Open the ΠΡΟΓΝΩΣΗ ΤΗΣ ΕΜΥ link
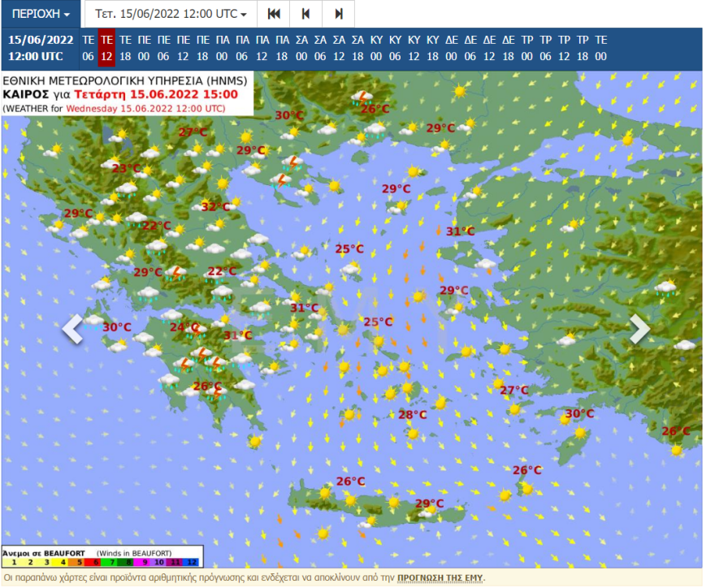The width and height of the screenshot is (715, 588). pos(440,577)
